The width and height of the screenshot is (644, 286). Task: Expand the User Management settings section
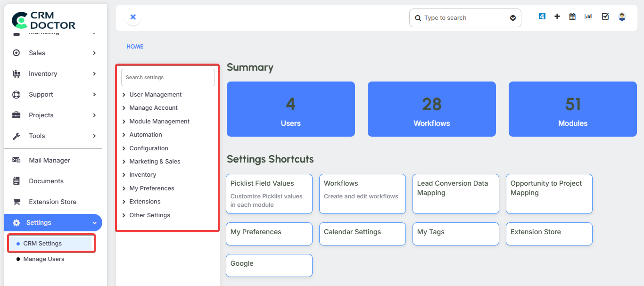point(155,95)
